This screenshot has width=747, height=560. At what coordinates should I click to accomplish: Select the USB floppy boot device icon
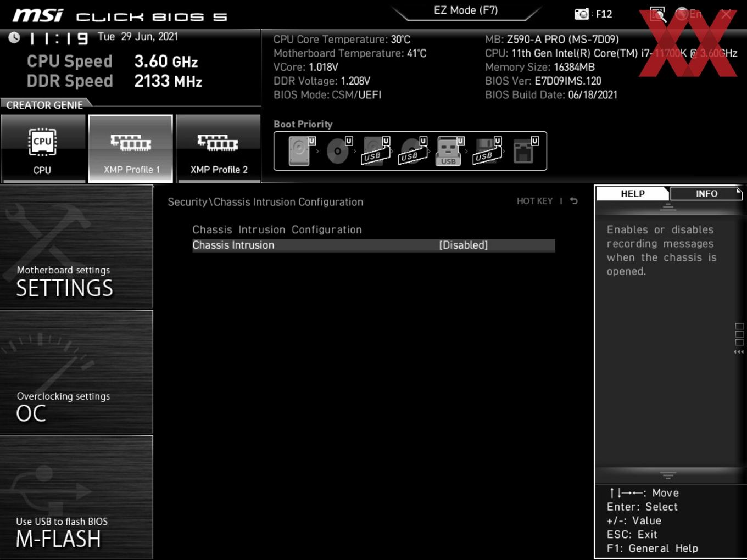487,151
